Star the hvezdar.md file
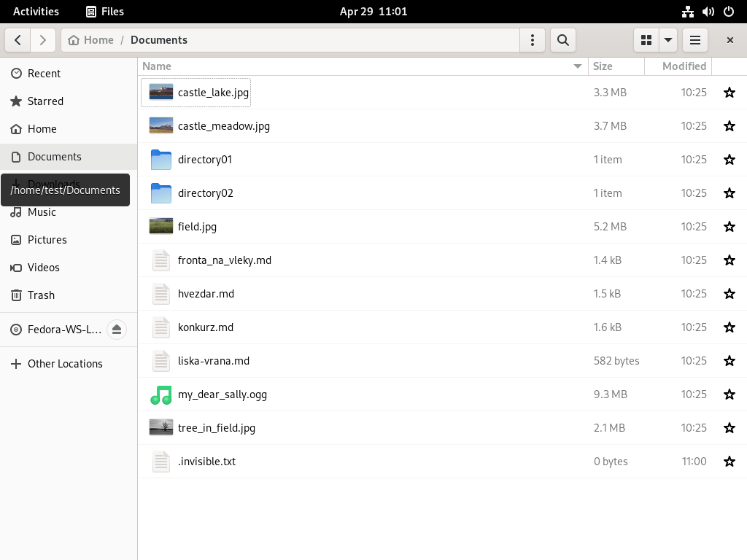 (x=729, y=294)
